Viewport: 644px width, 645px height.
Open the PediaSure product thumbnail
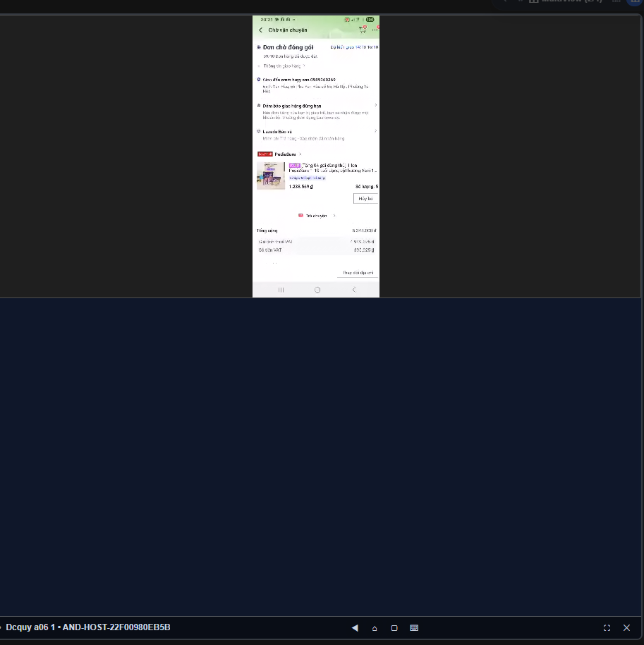click(271, 176)
